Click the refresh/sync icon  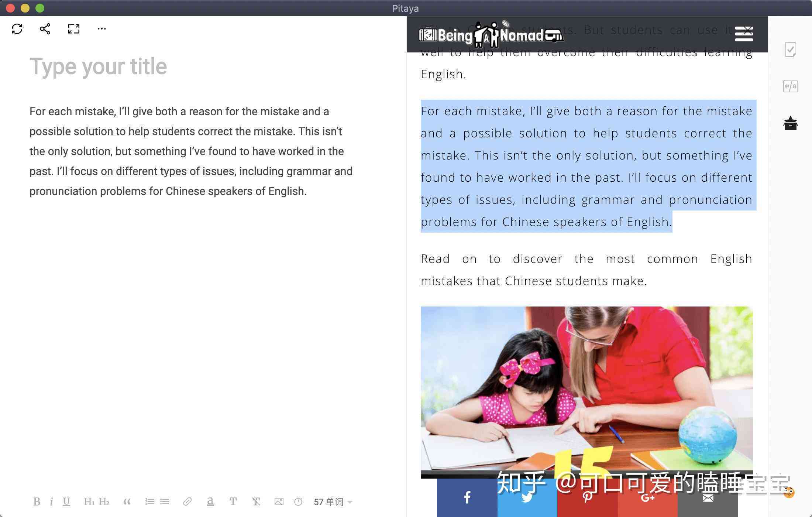pyautogui.click(x=17, y=28)
